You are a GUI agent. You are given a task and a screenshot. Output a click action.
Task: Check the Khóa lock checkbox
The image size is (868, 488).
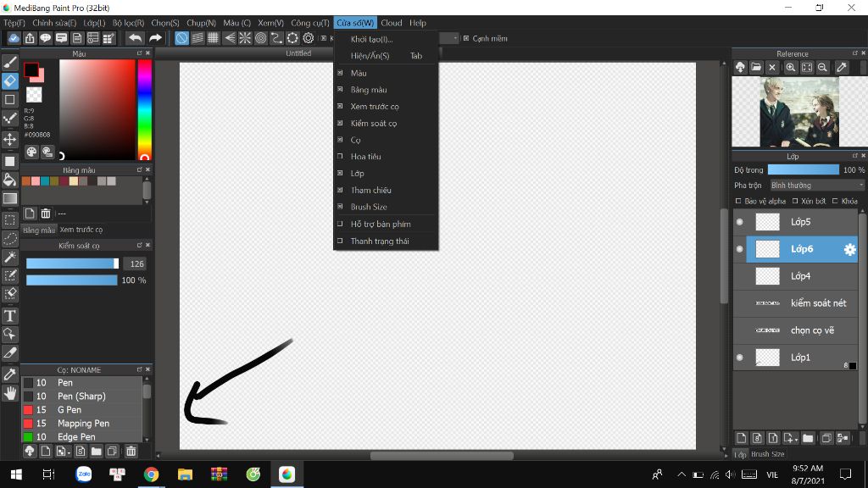(x=835, y=202)
